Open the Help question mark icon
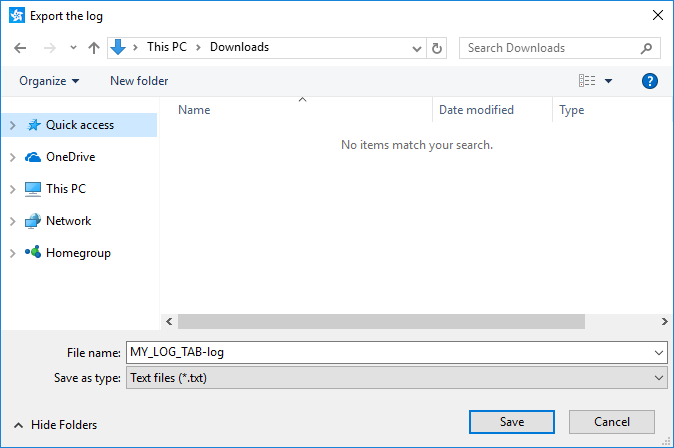Screen dimensions: 674x448 649,81
